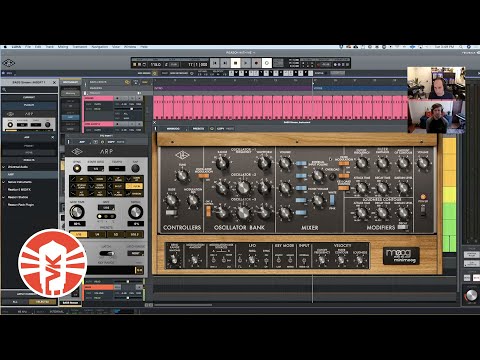Viewport: 480px width, 360px height.
Task: Toggle the Filter Modulation orange switch
Action: point(344,163)
